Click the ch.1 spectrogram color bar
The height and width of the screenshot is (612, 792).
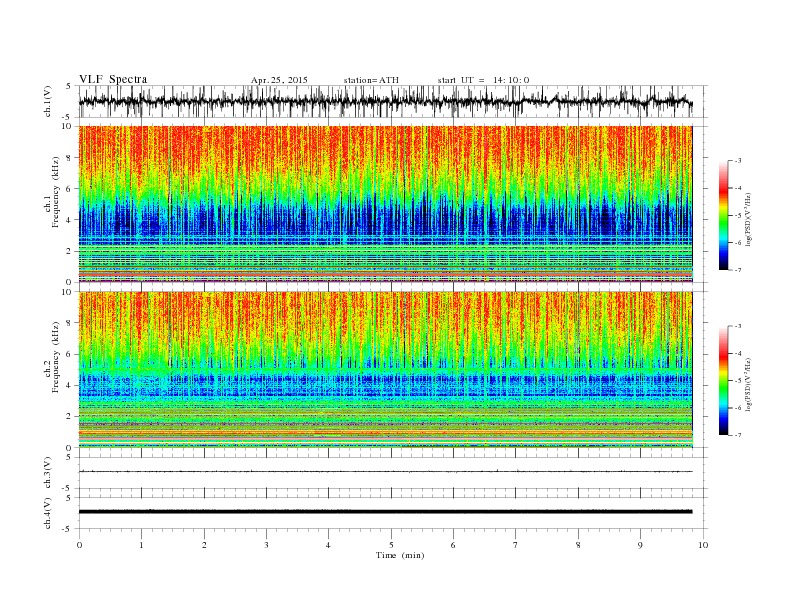[x=723, y=215]
